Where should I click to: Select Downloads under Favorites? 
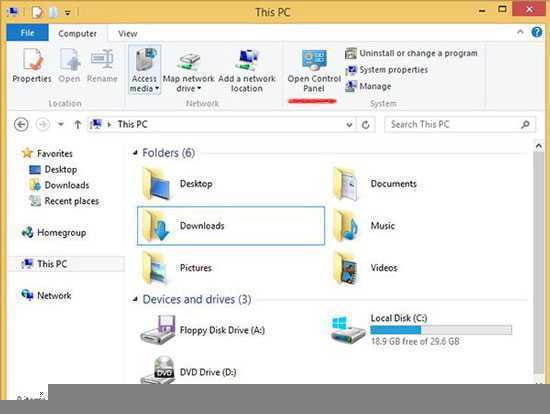59,185
